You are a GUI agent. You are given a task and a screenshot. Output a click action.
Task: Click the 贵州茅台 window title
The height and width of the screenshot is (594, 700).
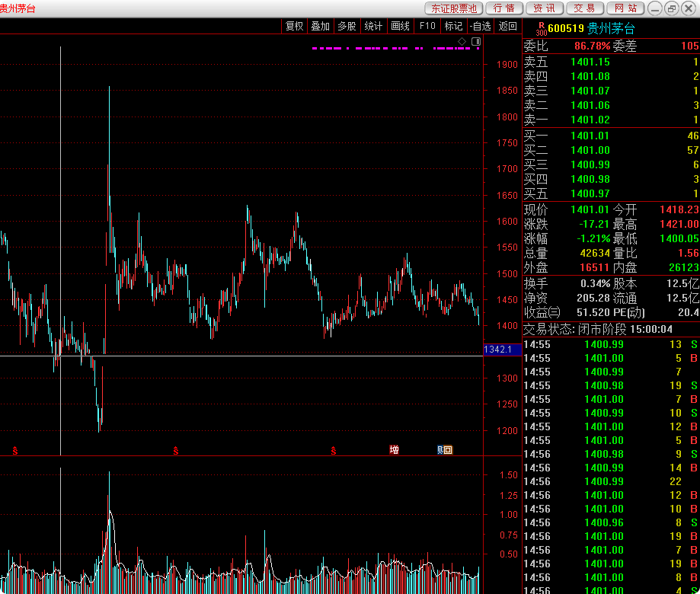click(x=18, y=8)
